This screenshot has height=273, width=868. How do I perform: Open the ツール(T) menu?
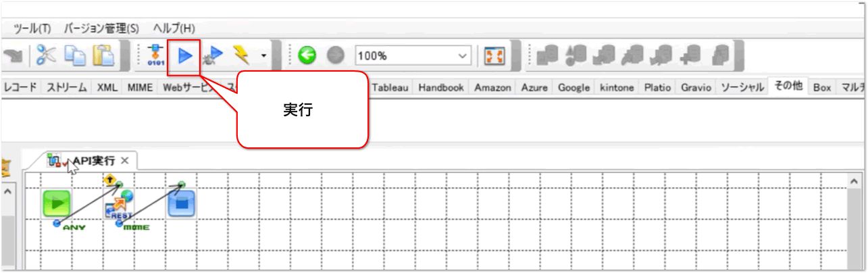pyautogui.click(x=32, y=28)
